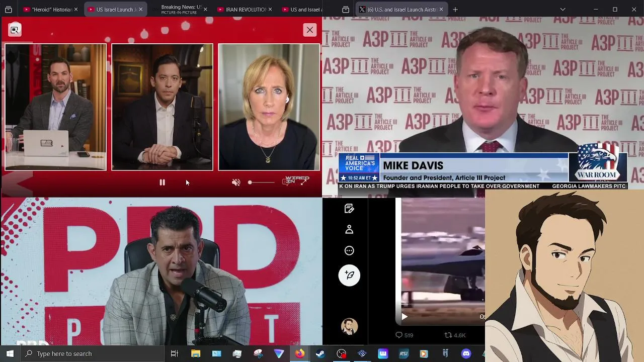Open the purple triangle app on taskbar
Screen dimensions: 644x362
(279, 353)
